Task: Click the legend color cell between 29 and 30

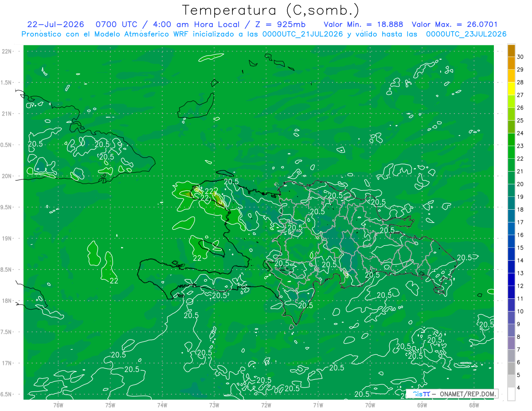Action: click(511, 63)
